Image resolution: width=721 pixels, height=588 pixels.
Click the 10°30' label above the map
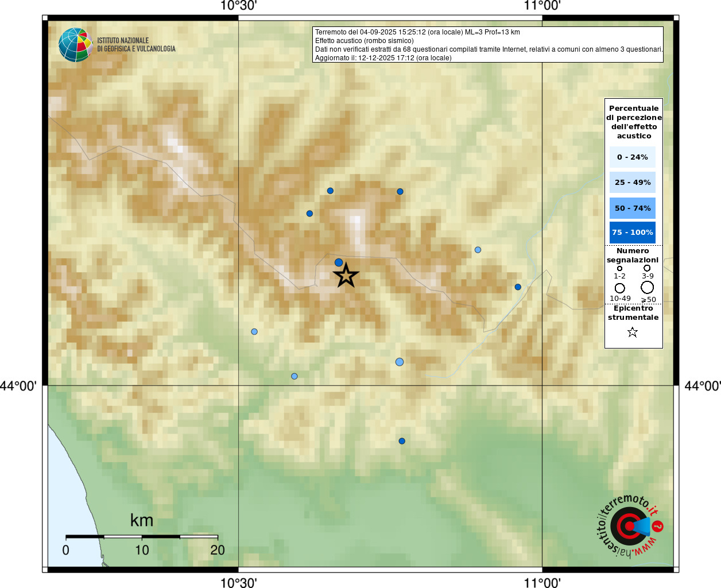click(238, 6)
